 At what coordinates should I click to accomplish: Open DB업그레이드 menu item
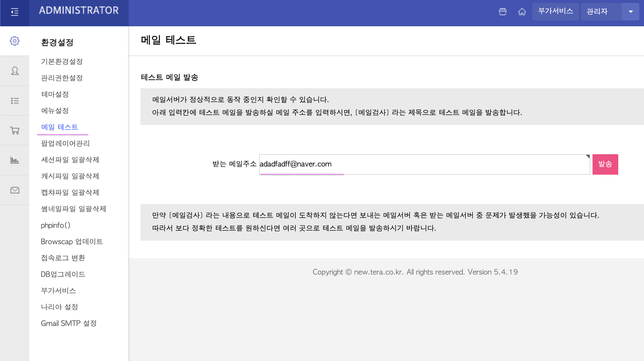63,274
